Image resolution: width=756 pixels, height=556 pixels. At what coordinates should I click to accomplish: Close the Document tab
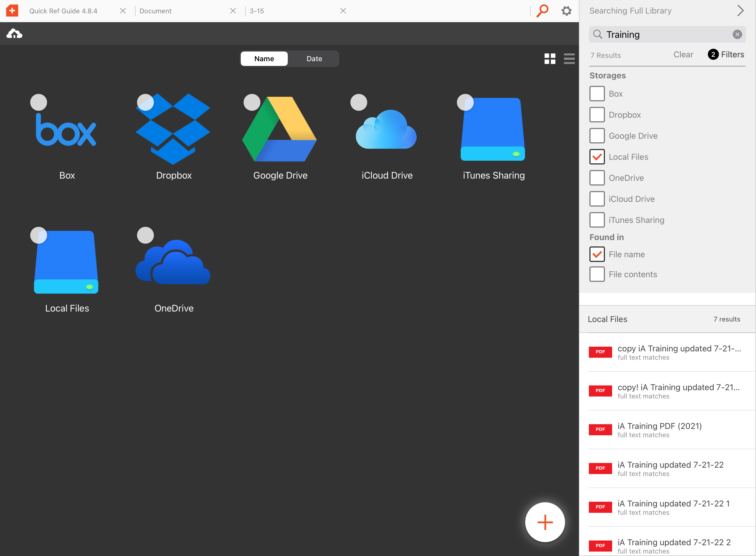pyautogui.click(x=233, y=11)
